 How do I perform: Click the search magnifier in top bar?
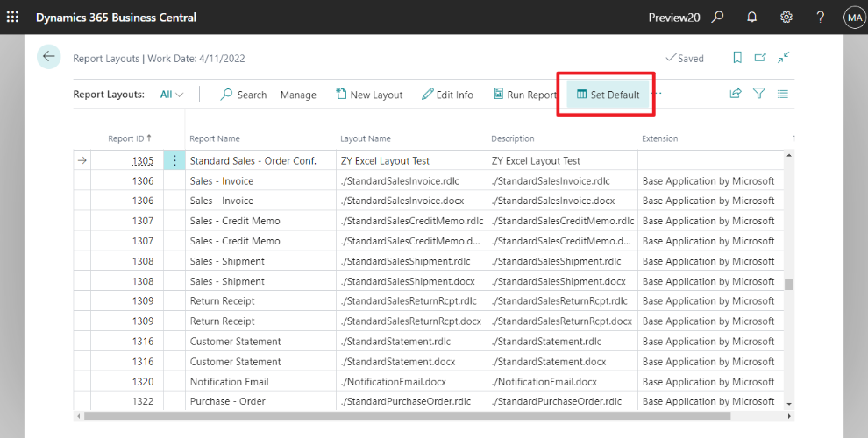(717, 18)
